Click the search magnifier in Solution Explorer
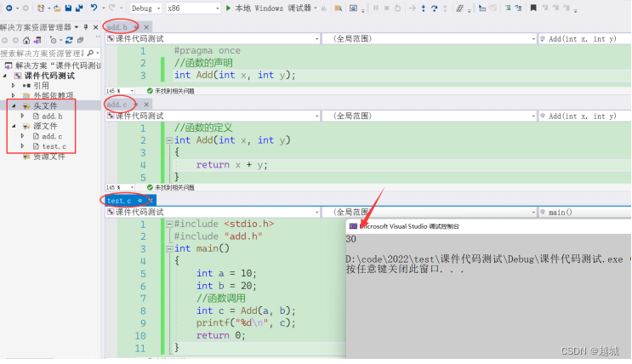This screenshot has width=632, height=364. (x=90, y=54)
